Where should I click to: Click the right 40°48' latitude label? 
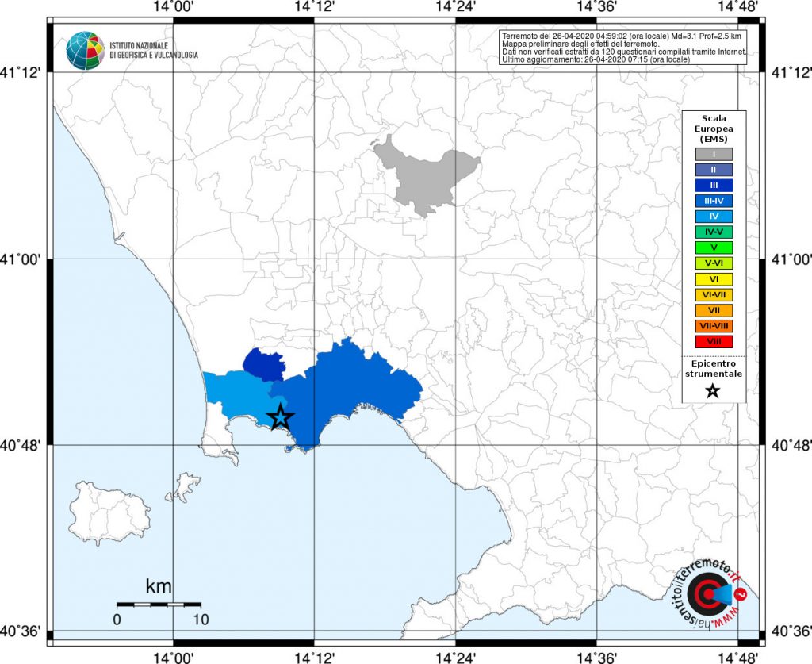(x=791, y=445)
